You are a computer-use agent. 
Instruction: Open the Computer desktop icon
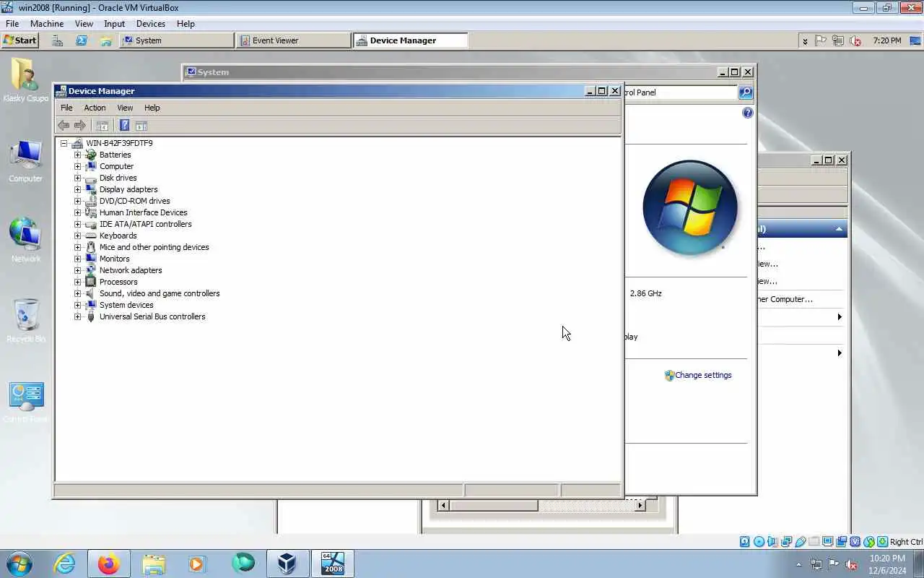click(26, 161)
